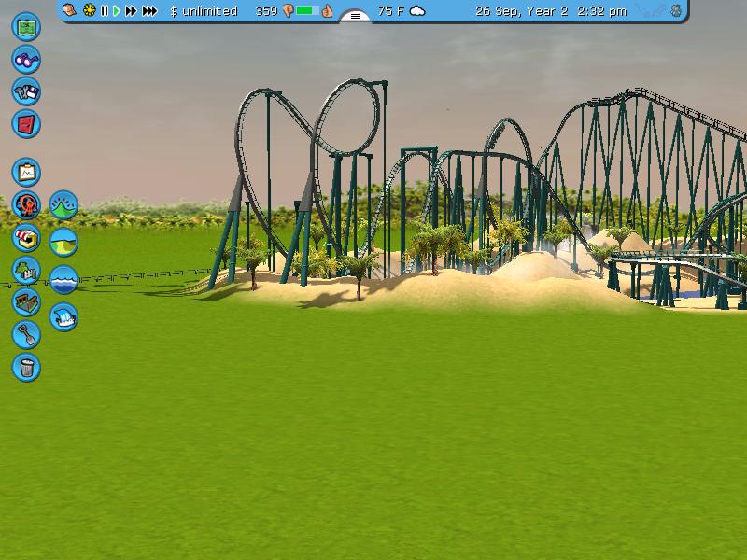Open view options with the glasses icon
The height and width of the screenshot is (560, 747).
pyautogui.click(x=26, y=60)
